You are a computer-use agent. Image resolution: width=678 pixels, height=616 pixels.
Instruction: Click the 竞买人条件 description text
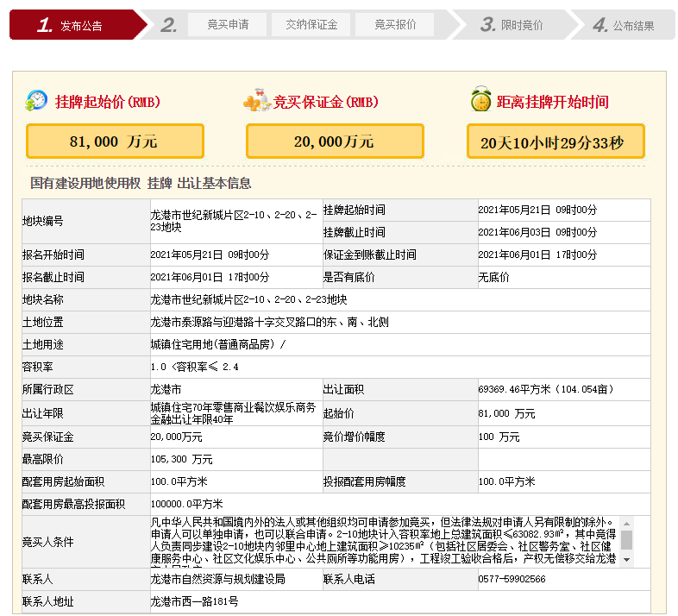[384, 542]
